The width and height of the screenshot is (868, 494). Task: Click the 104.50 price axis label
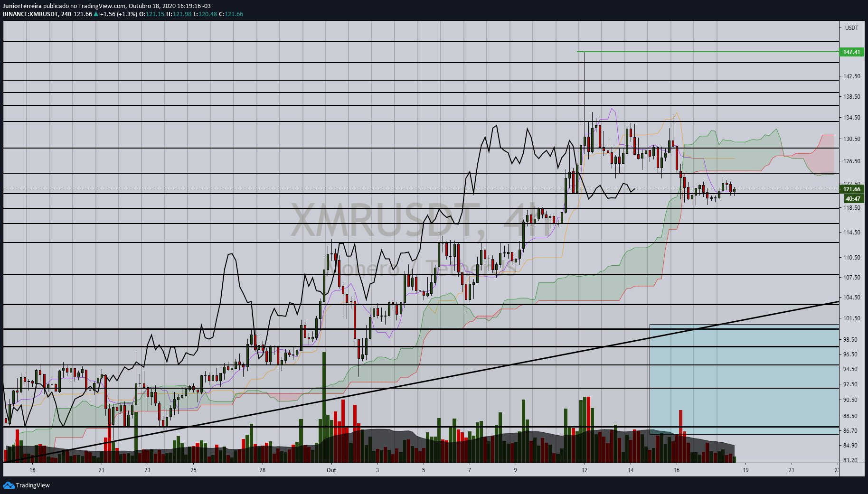[x=851, y=298]
